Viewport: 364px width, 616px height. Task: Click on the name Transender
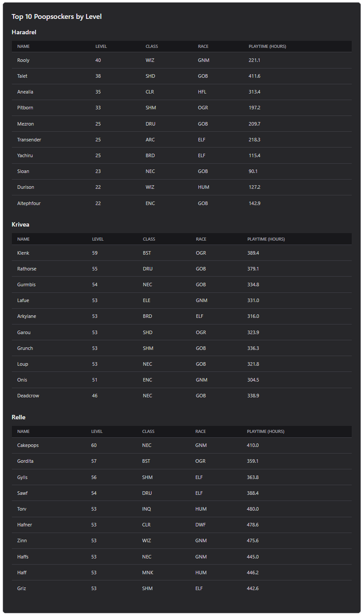[29, 140]
